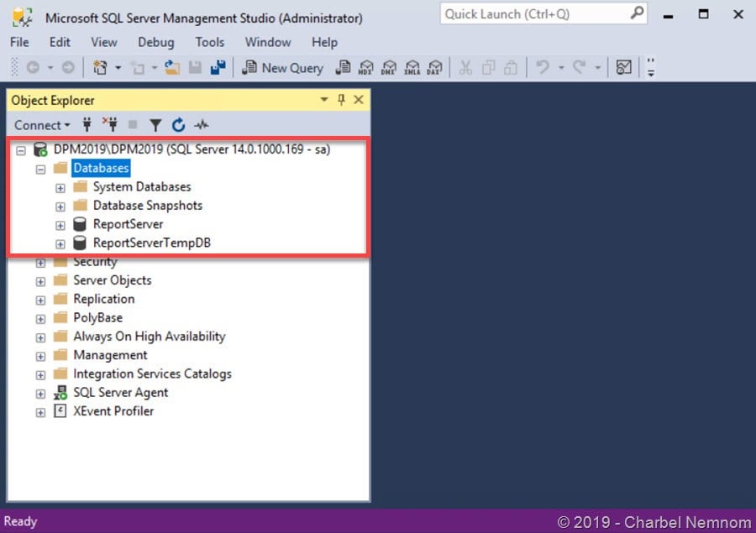The image size is (756, 533).
Task: Select the PolyBase folder item
Action: [x=98, y=317]
